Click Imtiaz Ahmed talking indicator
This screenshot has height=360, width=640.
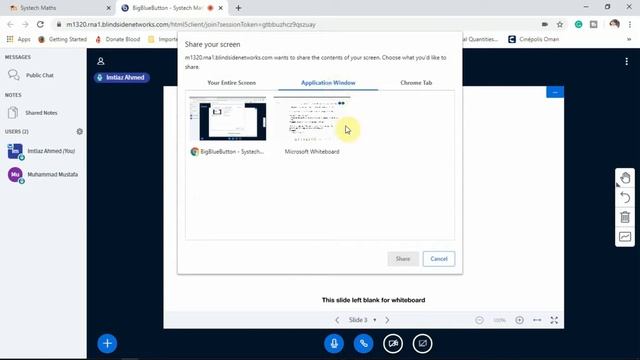122,78
